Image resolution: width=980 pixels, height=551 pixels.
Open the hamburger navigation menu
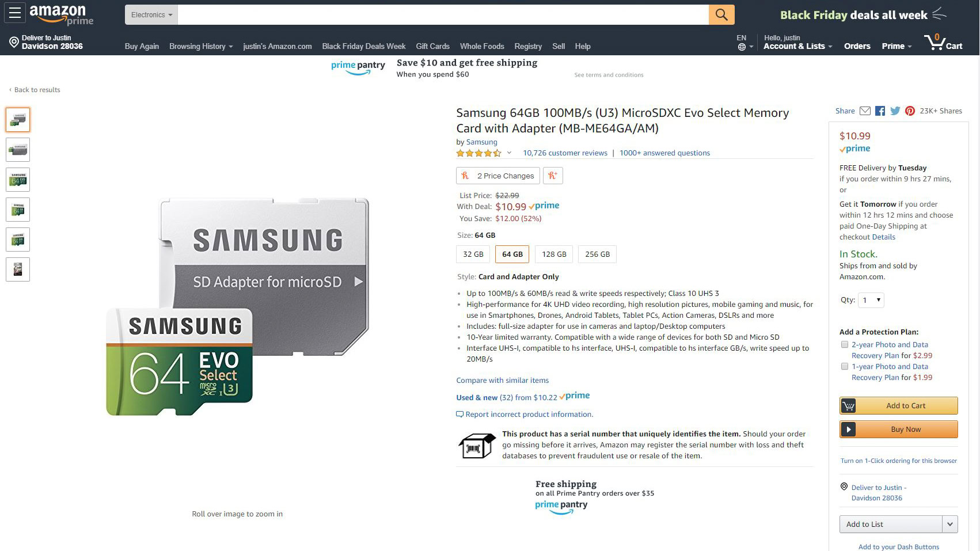point(14,13)
